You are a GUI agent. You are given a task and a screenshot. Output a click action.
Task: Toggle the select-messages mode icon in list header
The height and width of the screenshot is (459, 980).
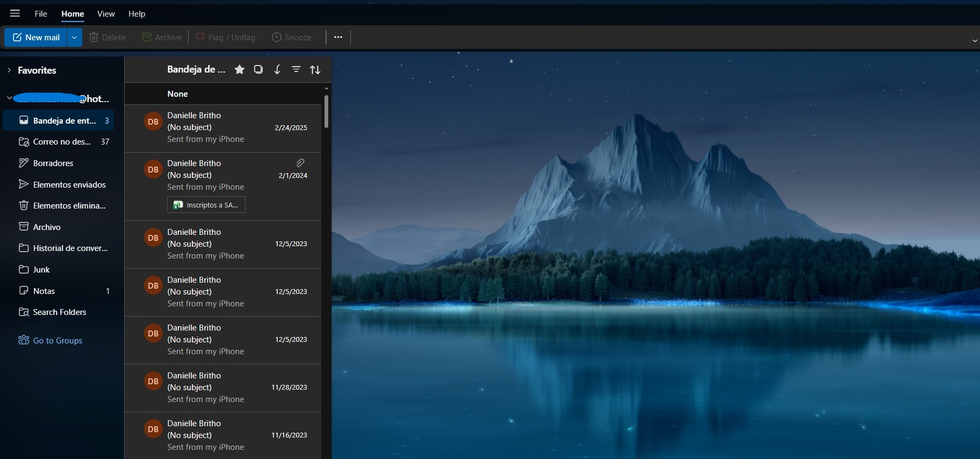258,69
